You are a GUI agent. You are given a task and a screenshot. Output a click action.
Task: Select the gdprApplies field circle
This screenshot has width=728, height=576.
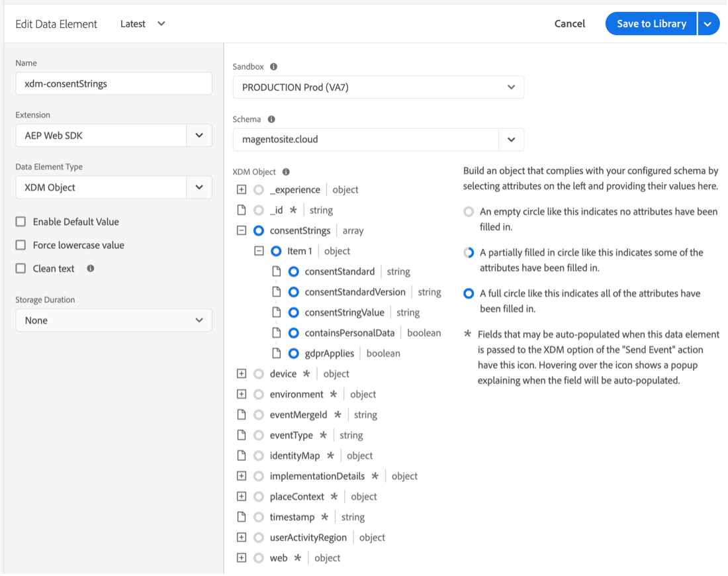294,354
